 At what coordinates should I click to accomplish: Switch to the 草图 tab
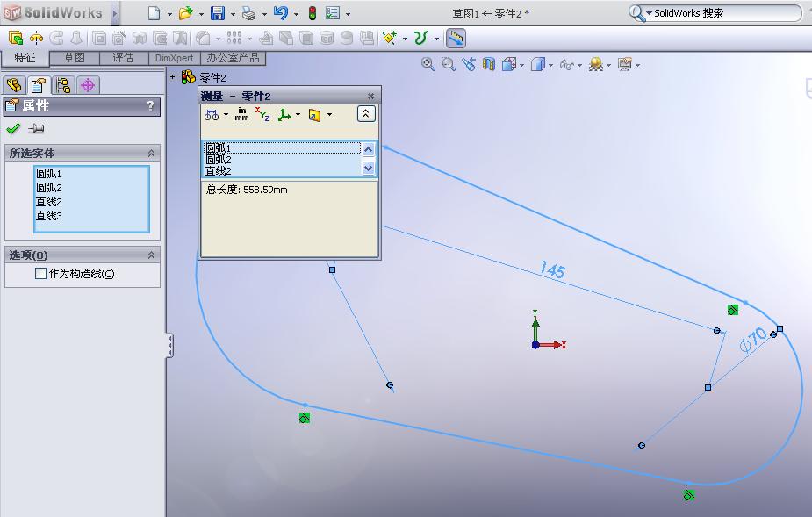[74, 58]
